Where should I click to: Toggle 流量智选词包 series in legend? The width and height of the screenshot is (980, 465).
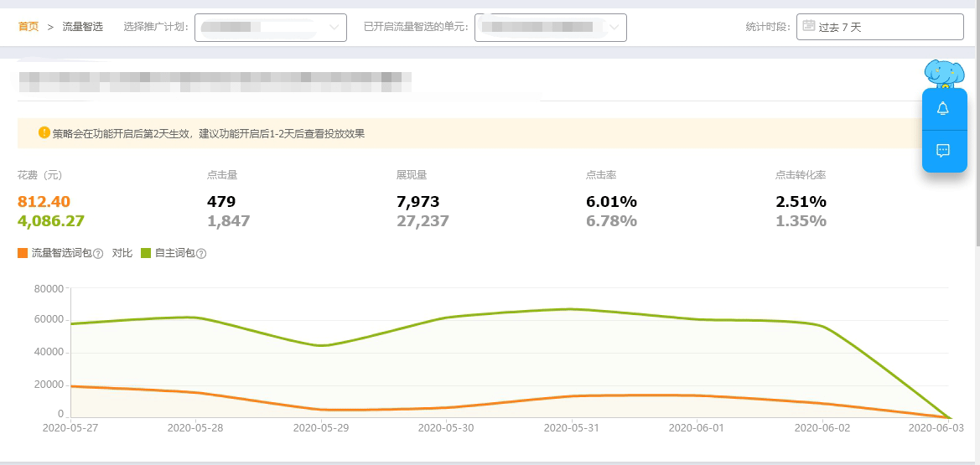60,253
